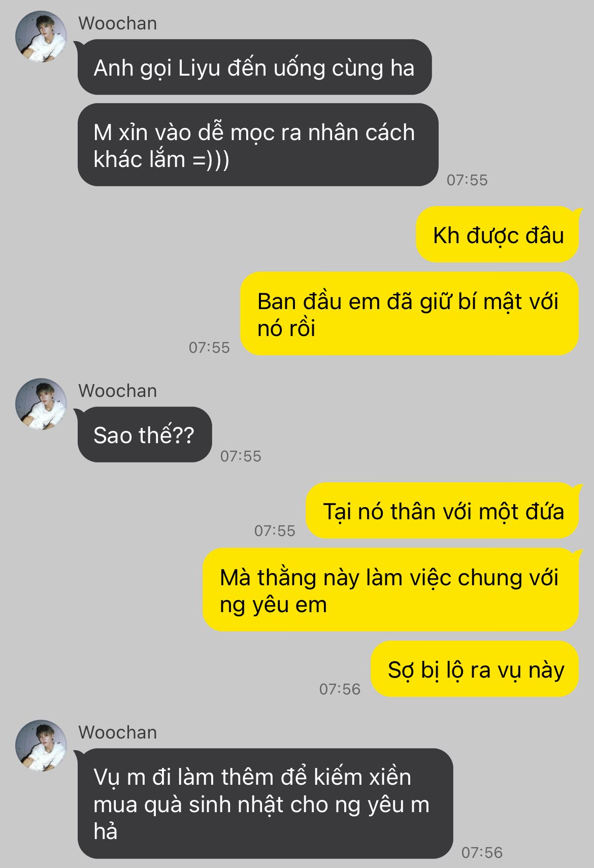Select message 'Anh gọi Liyu đến uống cùng ha'
This screenshot has height=868, width=594.
(x=254, y=67)
